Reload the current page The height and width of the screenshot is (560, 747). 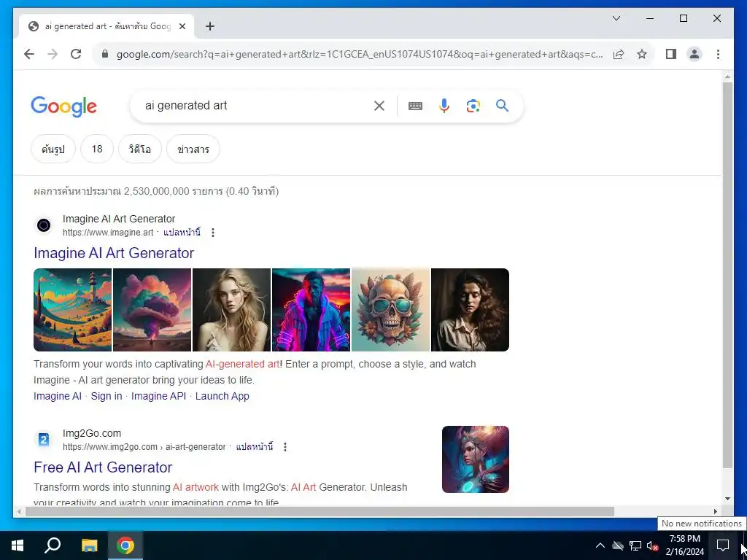point(76,54)
